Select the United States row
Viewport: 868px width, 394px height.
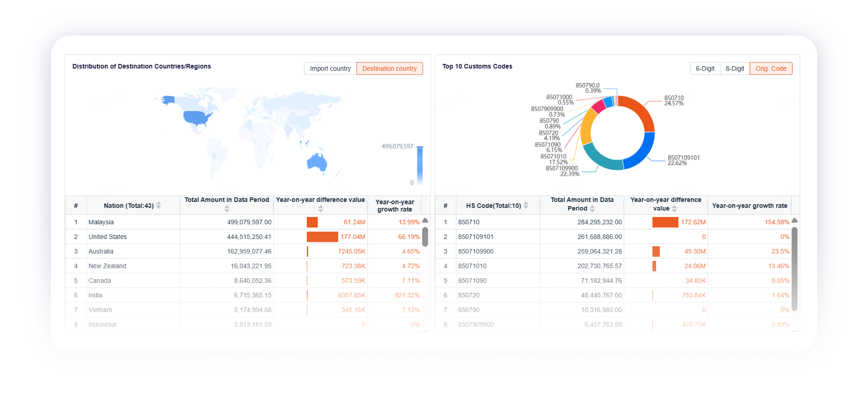pos(244,237)
